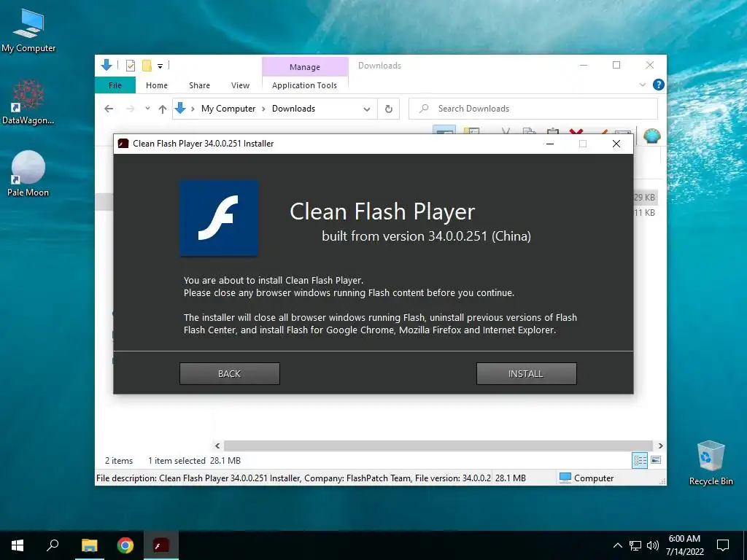Select the Recycle Bin desktop icon
Image resolution: width=747 pixels, height=560 pixels.
pos(711,463)
